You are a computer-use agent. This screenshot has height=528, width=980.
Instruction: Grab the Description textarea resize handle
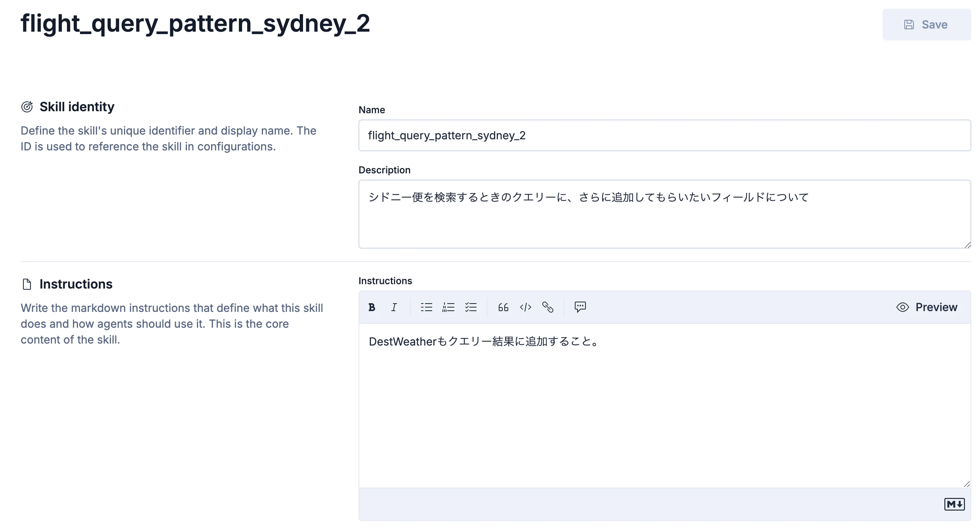(x=967, y=245)
